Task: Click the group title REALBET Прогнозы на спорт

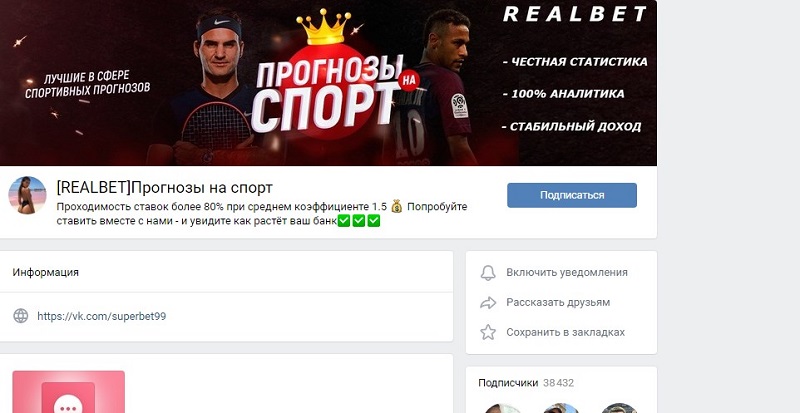Action: [x=164, y=188]
